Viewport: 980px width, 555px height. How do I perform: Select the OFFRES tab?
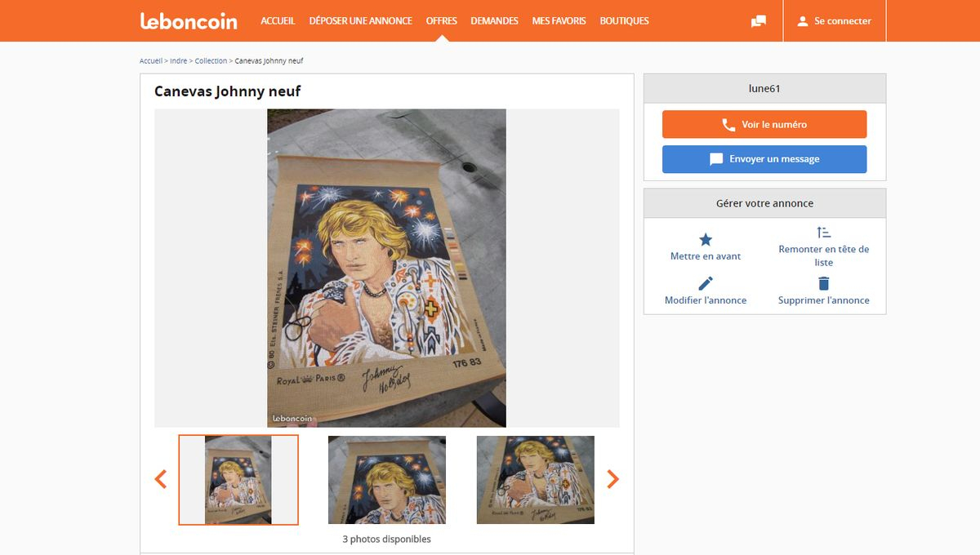click(441, 21)
